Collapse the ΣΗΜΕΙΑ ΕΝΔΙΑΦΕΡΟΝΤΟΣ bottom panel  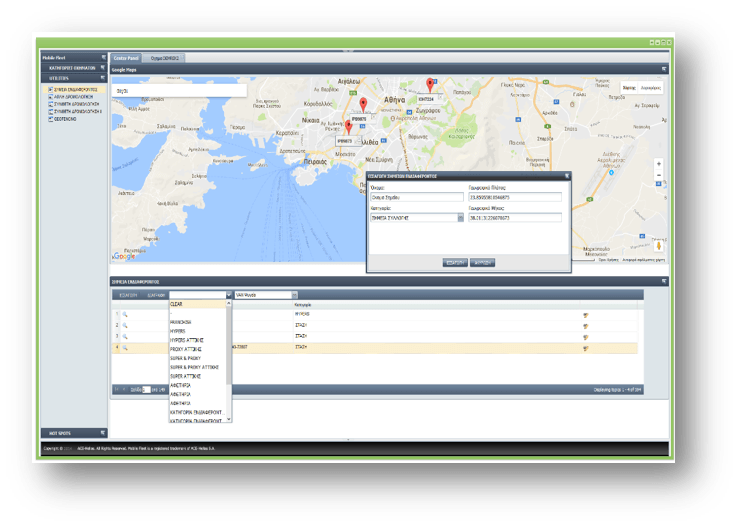click(664, 281)
